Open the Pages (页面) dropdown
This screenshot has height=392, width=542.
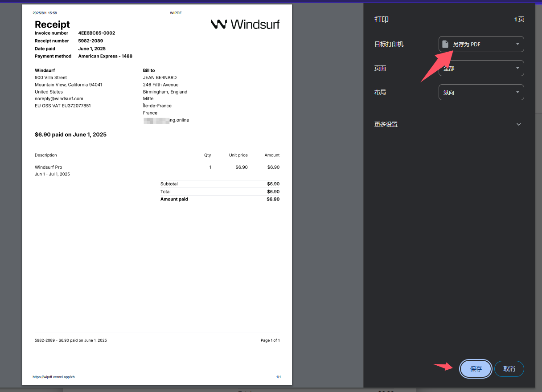[481, 68]
